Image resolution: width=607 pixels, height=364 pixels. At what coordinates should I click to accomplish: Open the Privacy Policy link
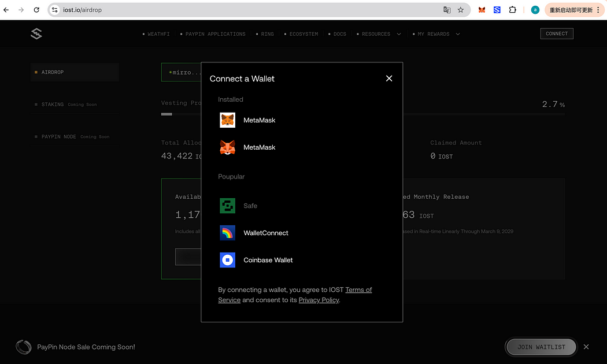(319, 300)
